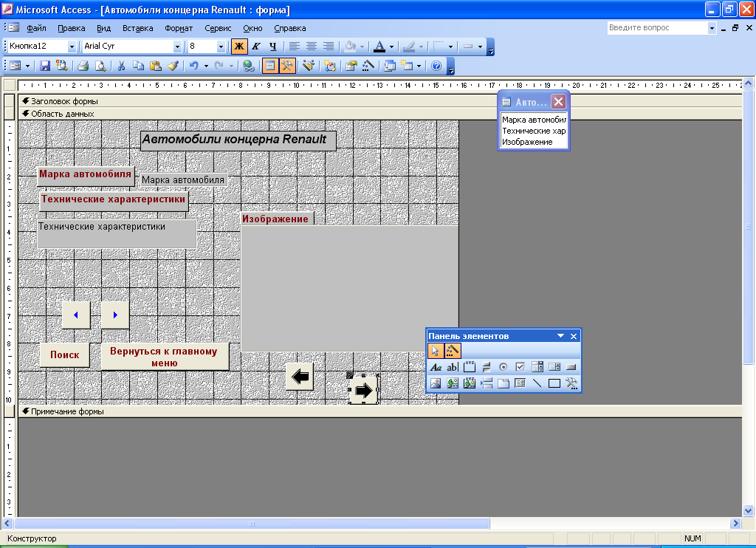Open the Правка menu

coord(72,28)
